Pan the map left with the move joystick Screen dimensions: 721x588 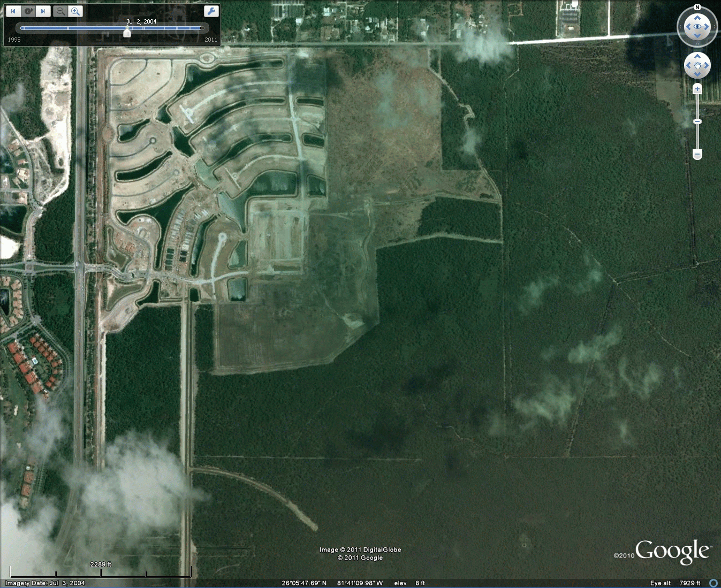pyautogui.click(x=688, y=66)
